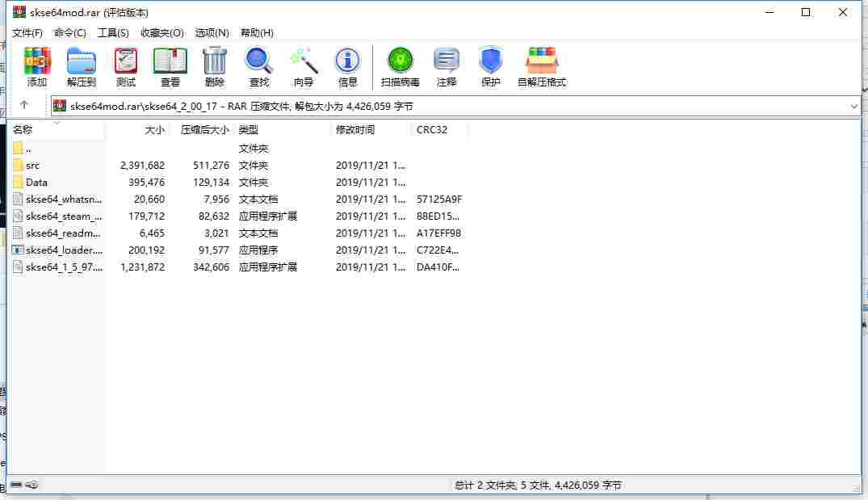
Task: Launch the 向导 (Wizard) wand icon
Action: (304, 66)
